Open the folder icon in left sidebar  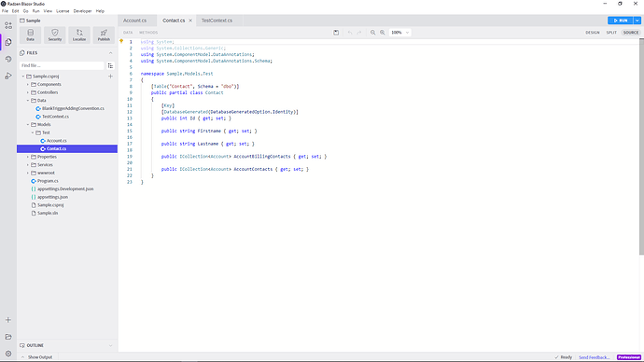tap(8, 337)
